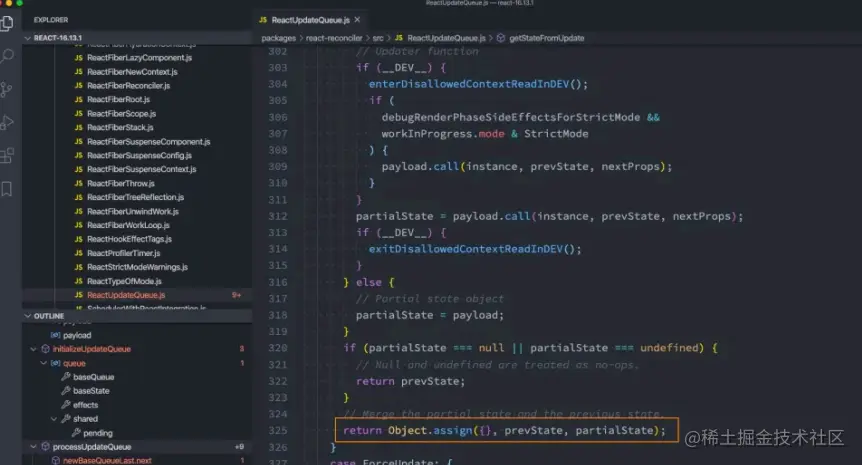The height and width of the screenshot is (465, 862).
Task: Click the packages breadcrumb segment
Action: coord(278,38)
